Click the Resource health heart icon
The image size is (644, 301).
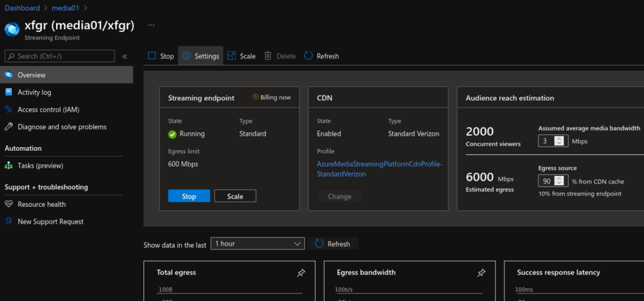pyautogui.click(x=9, y=204)
